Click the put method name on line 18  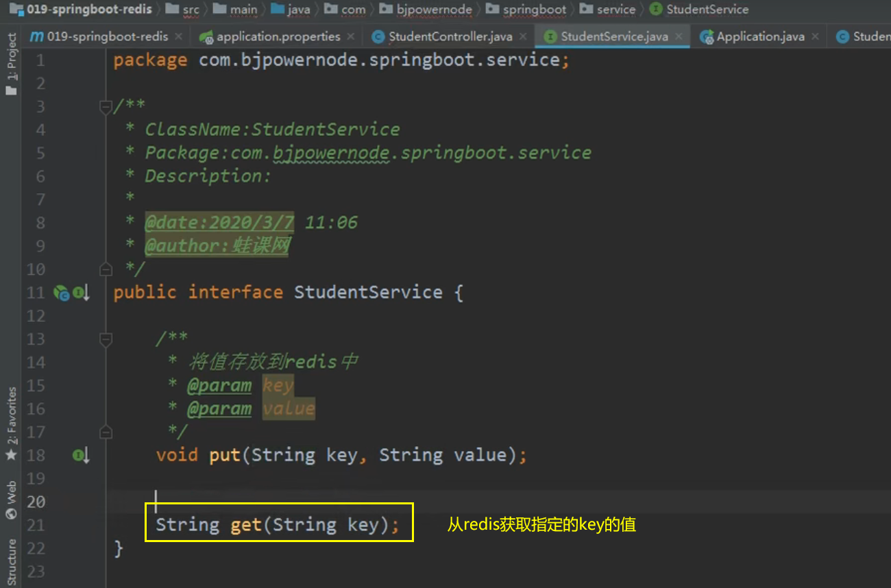pos(225,455)
